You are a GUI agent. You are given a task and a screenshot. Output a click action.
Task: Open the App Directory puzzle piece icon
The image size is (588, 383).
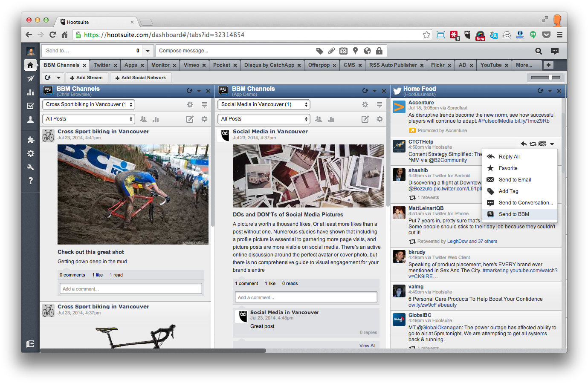click(30, 140)
